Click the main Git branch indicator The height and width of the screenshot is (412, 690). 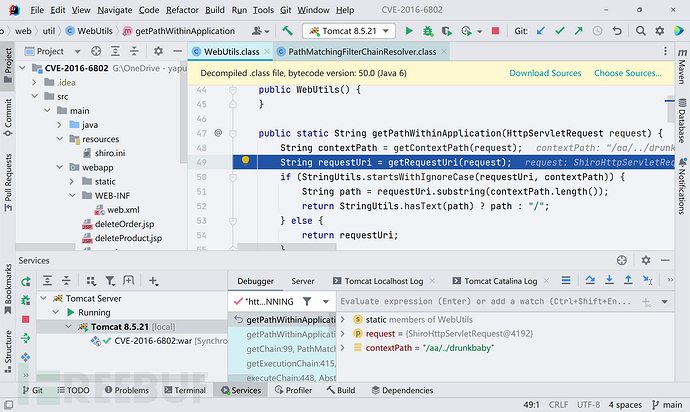click(668, 405)
